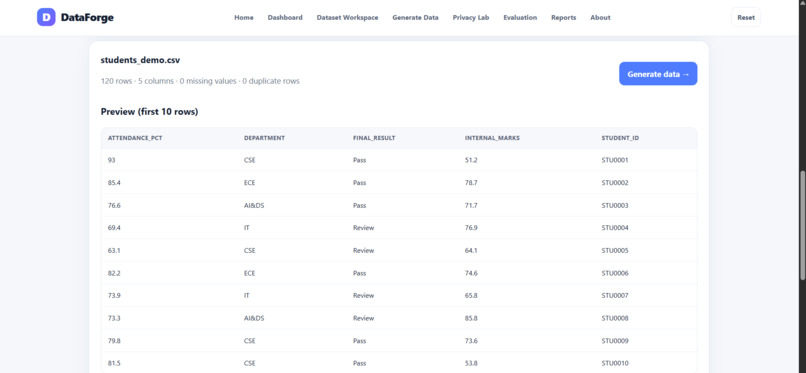Click internal marks value 76.9
The height and width of the screenshot is (373, 806).
click(471, 228)
